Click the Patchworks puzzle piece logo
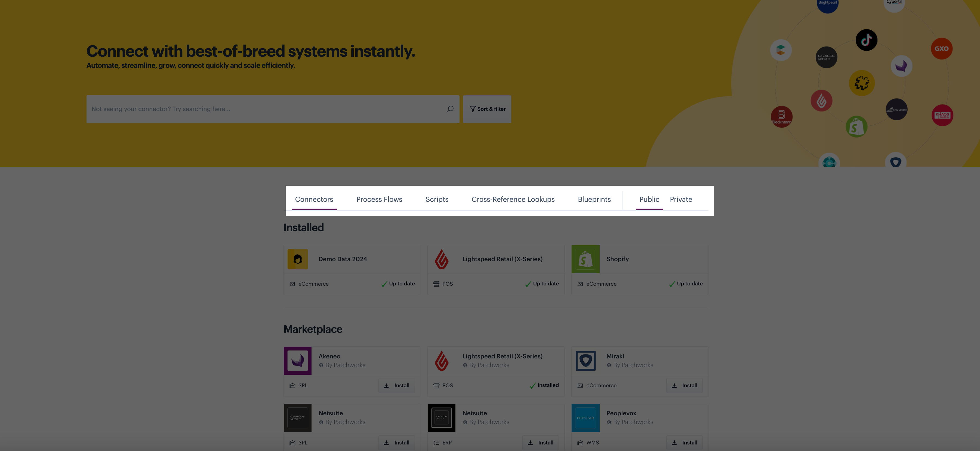 coord(861,83)
